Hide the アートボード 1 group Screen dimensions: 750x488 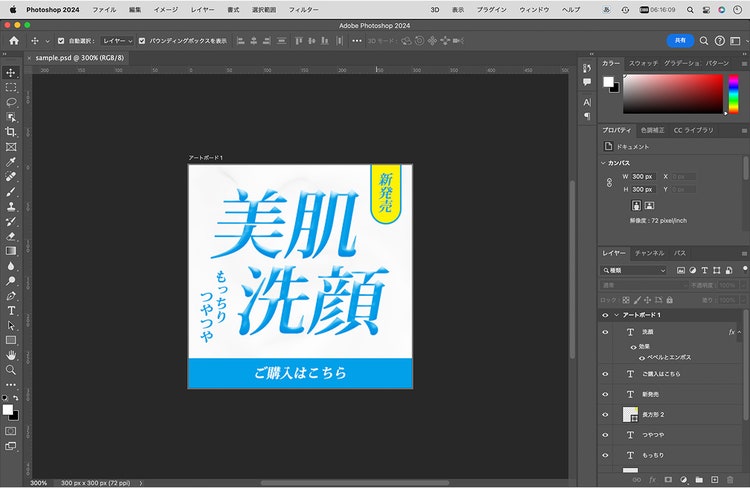point(605,315)
